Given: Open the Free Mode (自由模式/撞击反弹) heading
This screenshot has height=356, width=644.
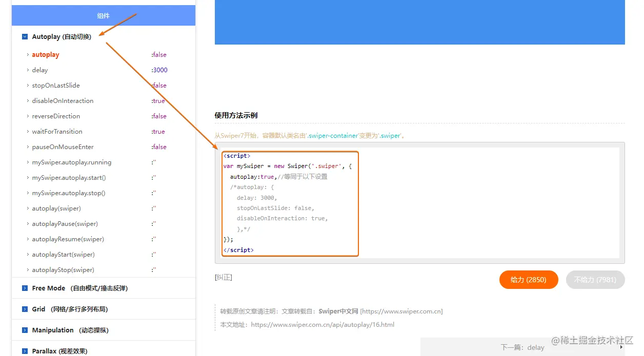Looking at the screenshot, I should click(79, 288).
